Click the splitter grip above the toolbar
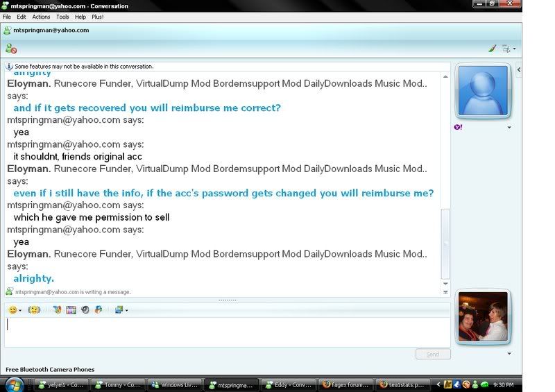The height and width of the screenshot is (392, 555). coord(228,300)
